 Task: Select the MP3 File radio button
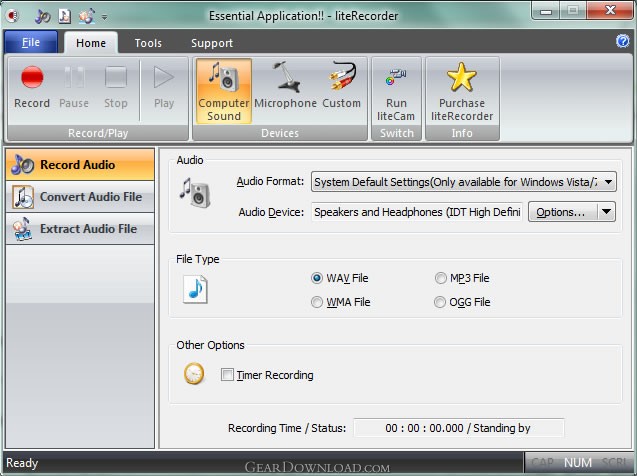coord(440,278)
